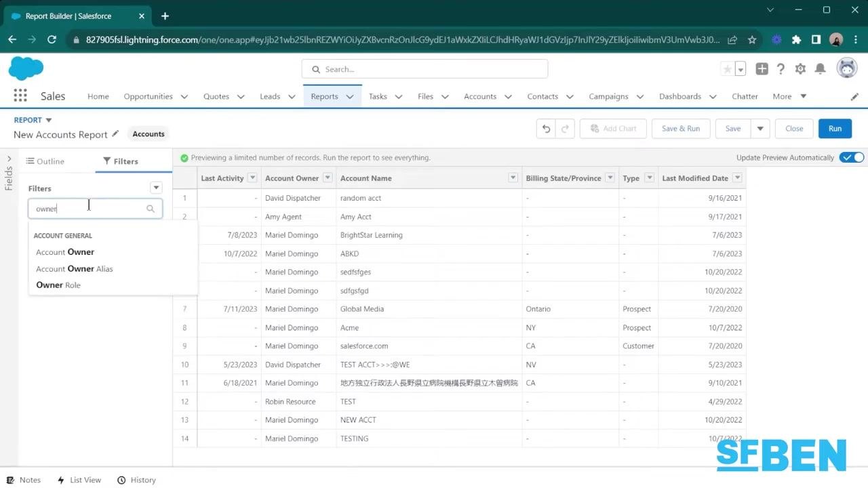
Task: Click the Run button
Action: [835, 129]
